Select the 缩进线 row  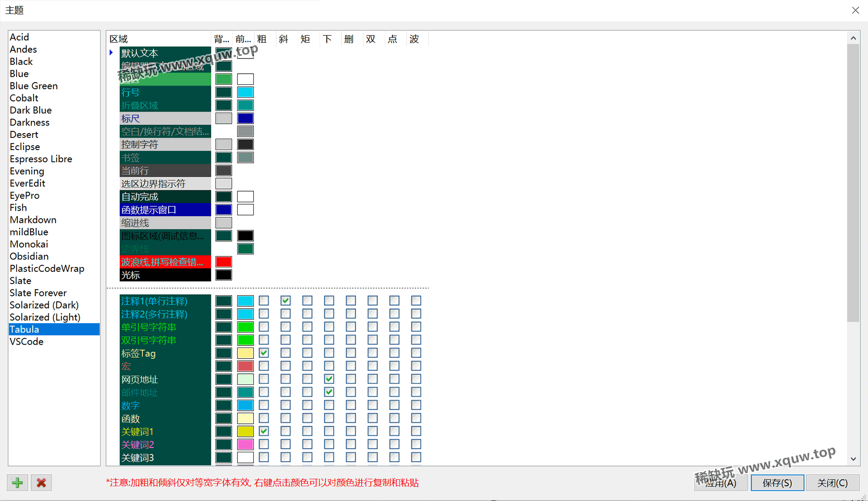(x=165, y=223)
